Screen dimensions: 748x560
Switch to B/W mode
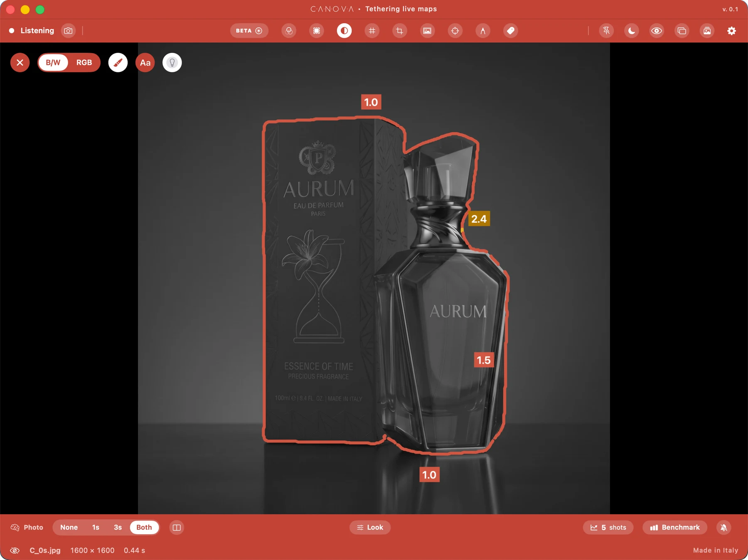[x=53, y=63]
